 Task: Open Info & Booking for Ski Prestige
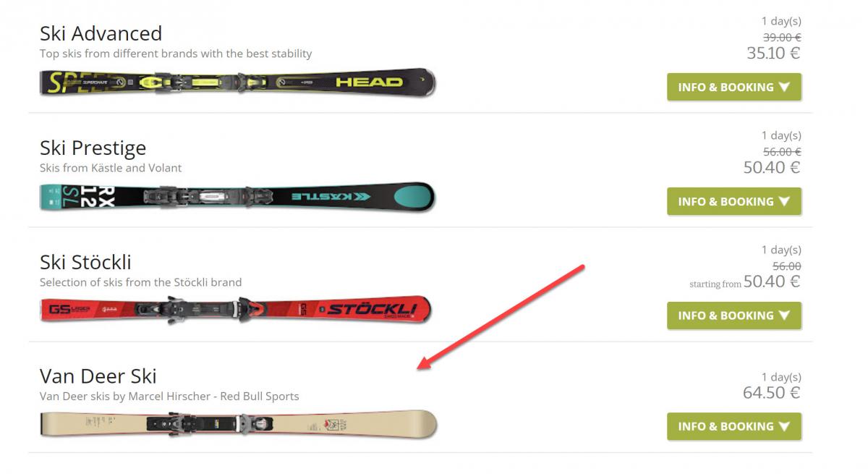(734, 201)
